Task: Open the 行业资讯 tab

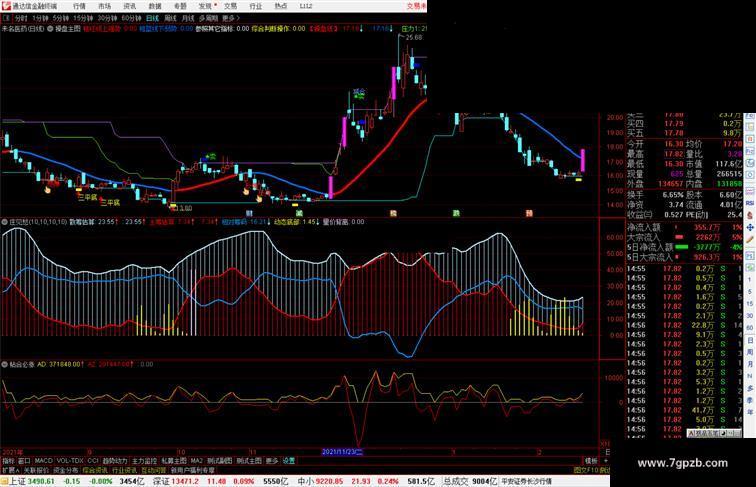Action: coord(124,470)
